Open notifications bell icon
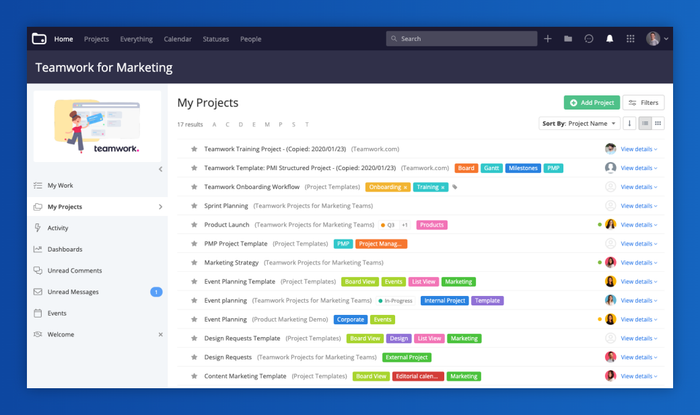The image size is (700, 415). pos(609,39)
